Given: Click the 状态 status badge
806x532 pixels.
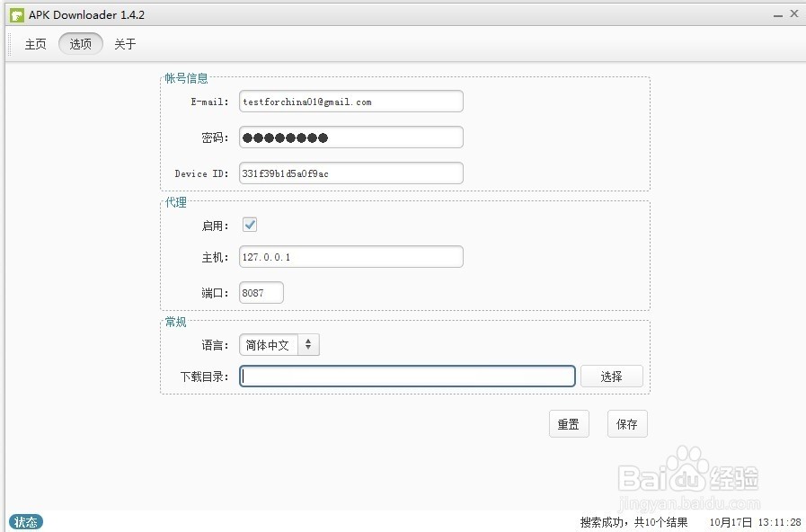Looking at the screenshot, I should coord(26,522).
